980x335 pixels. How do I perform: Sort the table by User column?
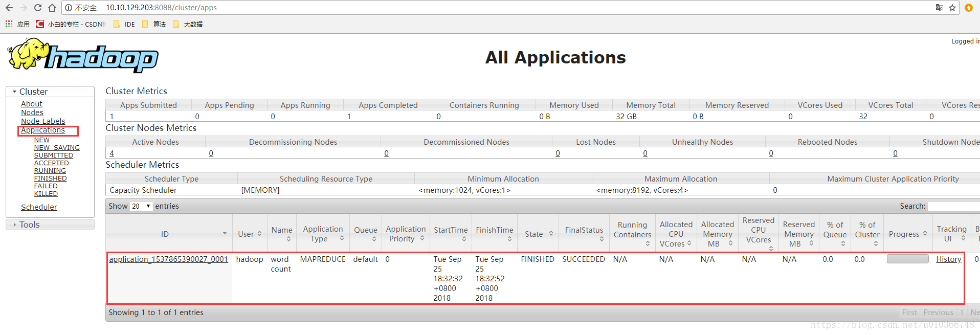pos(250,234)
